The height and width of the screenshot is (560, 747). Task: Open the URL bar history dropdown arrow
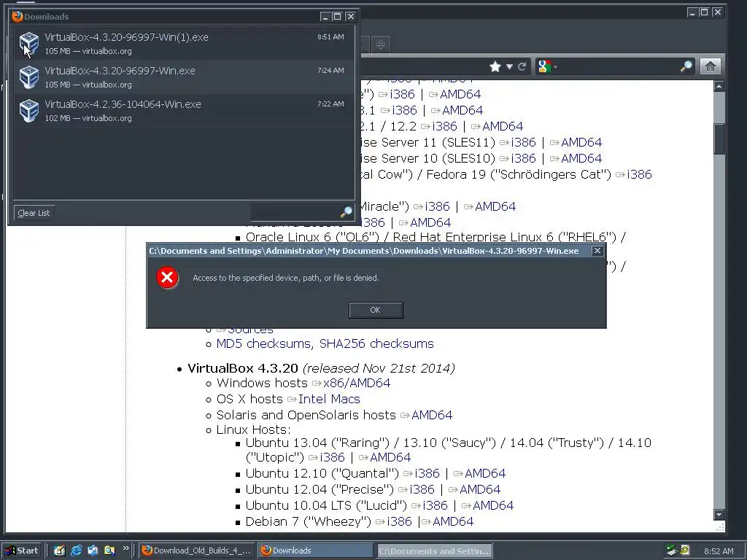[509, 66]
